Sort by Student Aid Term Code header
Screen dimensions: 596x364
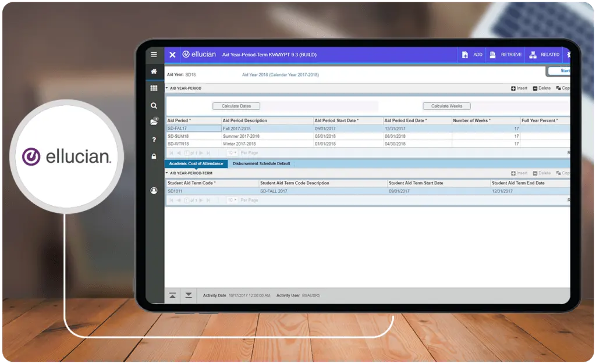click(x=212, y=183)
